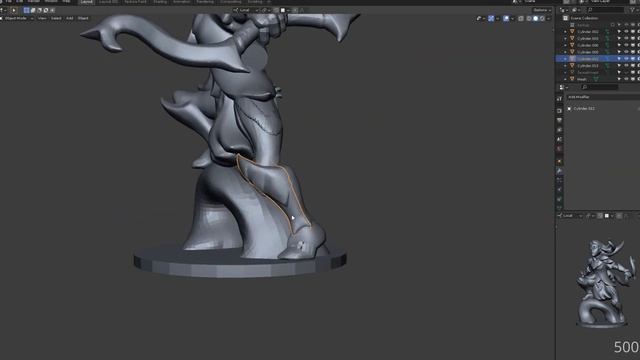Switch viewport shading to Solid
This screenshot has width=640, height=360.
tap(536, 18)
